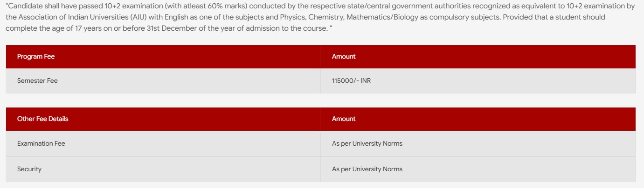Click "compulsory subjects" in the paragraph

click(x=443, y=17)
